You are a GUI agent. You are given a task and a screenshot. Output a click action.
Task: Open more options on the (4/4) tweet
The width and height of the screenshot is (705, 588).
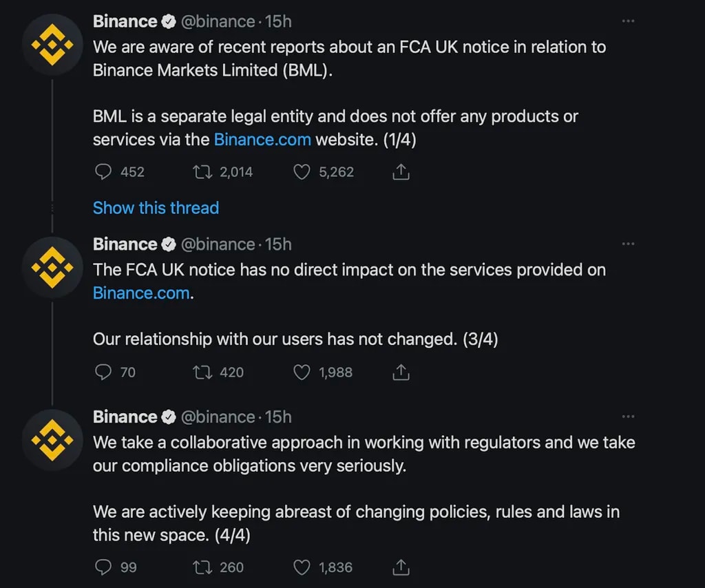tap(628, 417)
